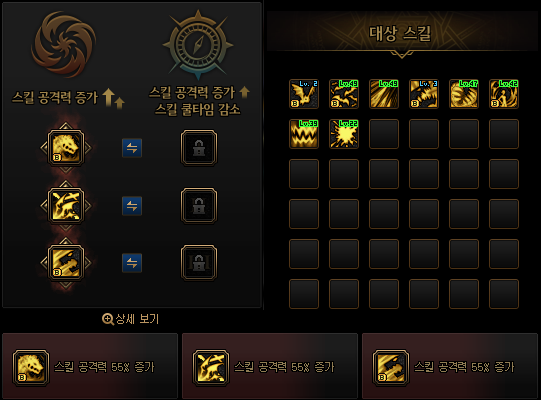Click the third 스킬 공격력 55% 증가 panel
Screen dimensions: 541x400
pos(450,366)
